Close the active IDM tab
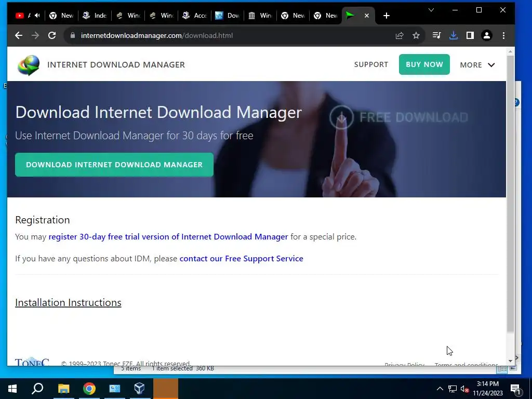Viewport: 532px width, 399px height. click(x=366, y=16)
